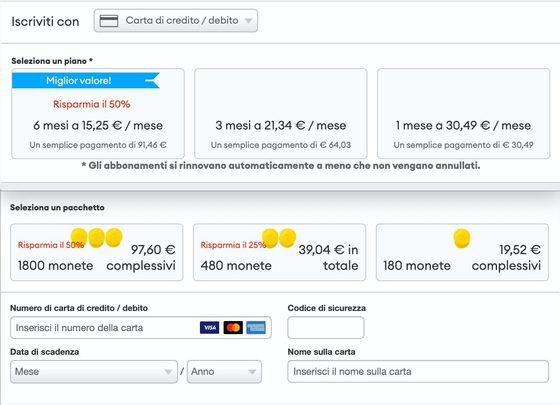
Task: Click the Risparmia il 25% label
Action: [x=233, y=245]
